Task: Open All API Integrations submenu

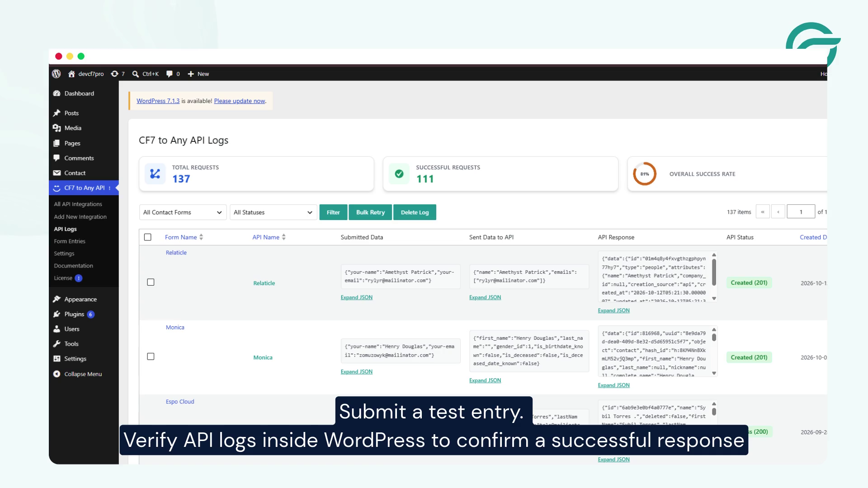Action: tap(78, 204)
